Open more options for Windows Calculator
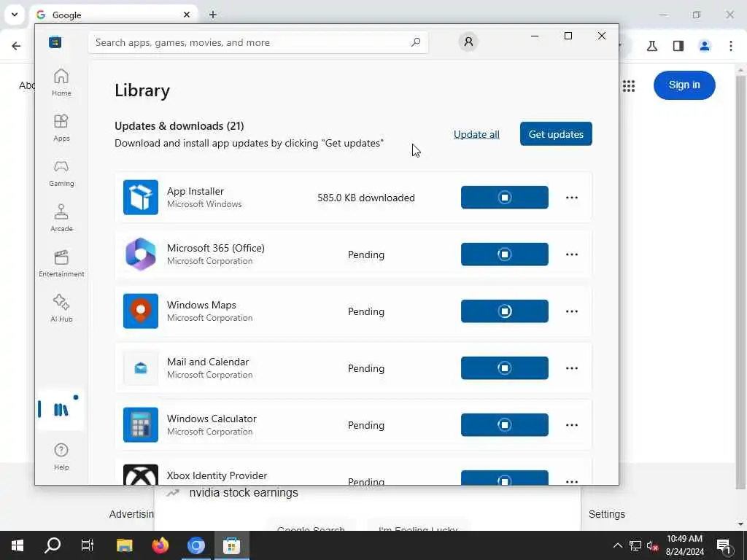Screen dimensions: 747x560 572,425
